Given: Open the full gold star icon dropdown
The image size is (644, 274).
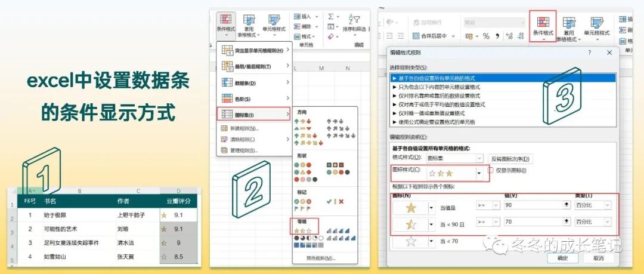Looking at the screenshot, I should tap(431, 208).
